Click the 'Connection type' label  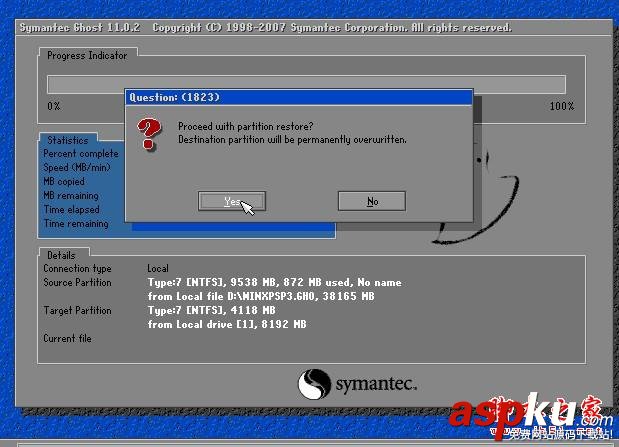coord(77,269)
